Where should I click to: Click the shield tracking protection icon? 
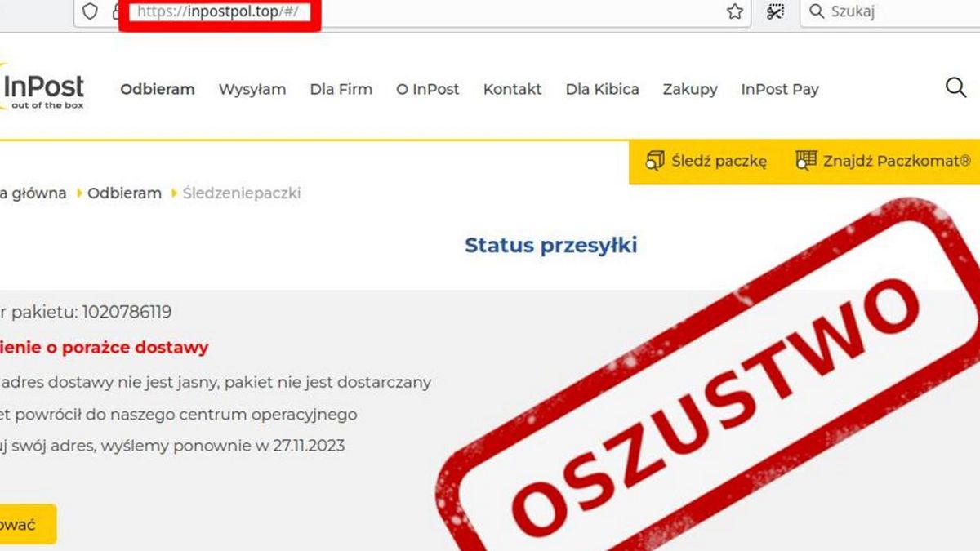(x=91, y=11)
